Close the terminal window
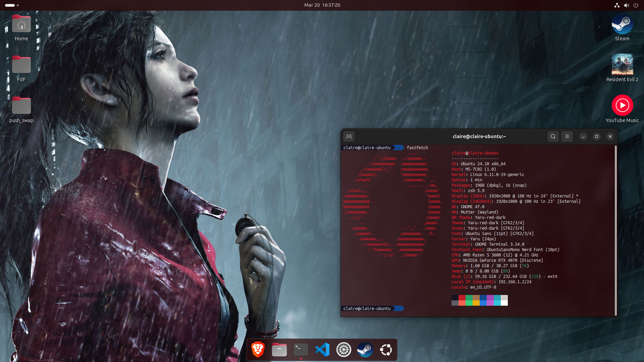This screenshot has height=362, width=644. pyautogui.click(x=610, y=136)
